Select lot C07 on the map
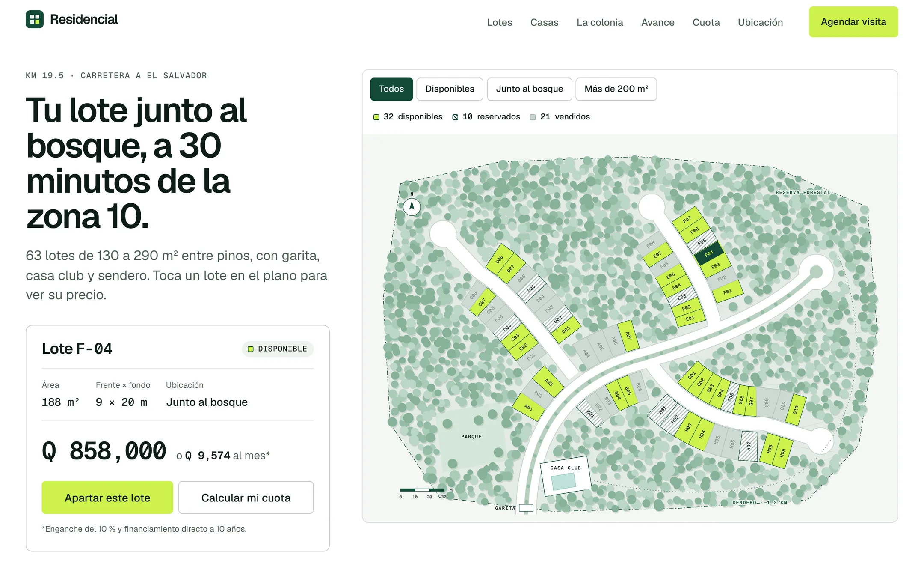The width and height of the screenshot is (924, 578). pyautogui.click(x=482, y=302)
